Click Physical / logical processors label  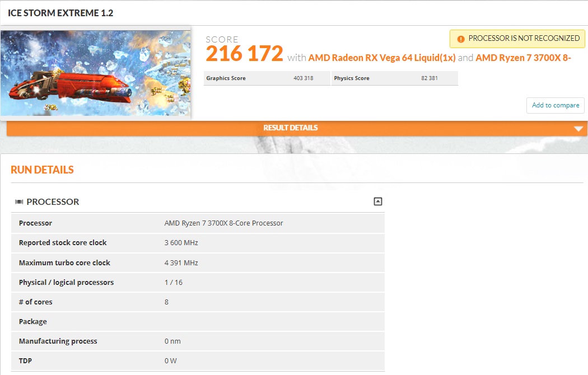pos(66,282)
